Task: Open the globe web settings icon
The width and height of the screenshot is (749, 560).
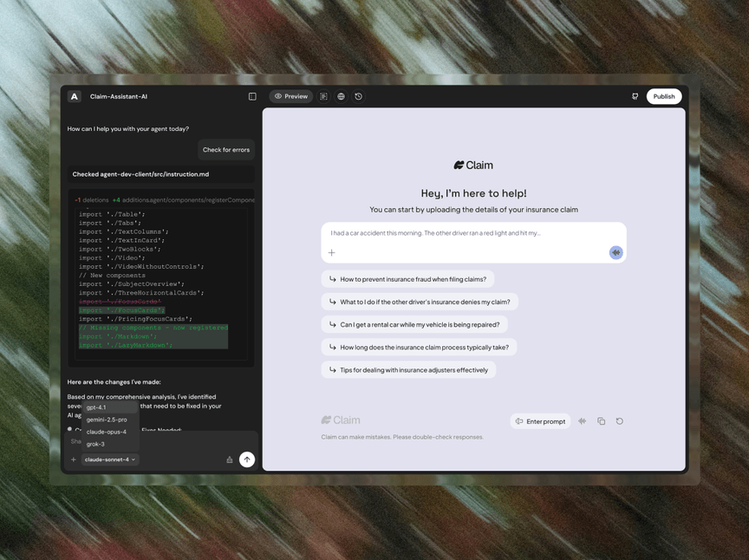Action: (x=341, y=96)
